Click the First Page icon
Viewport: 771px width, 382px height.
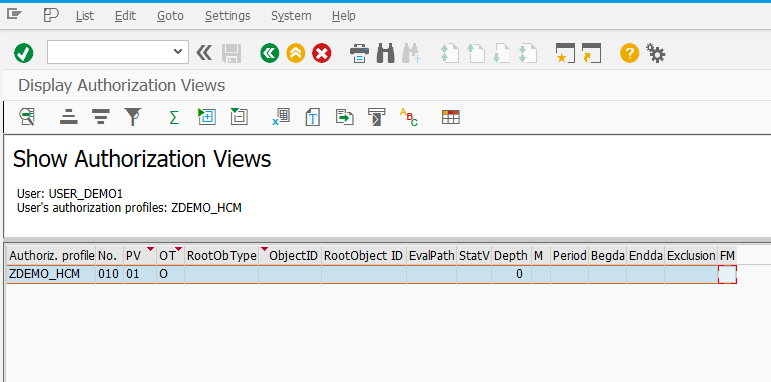click(x=449, y=53)
